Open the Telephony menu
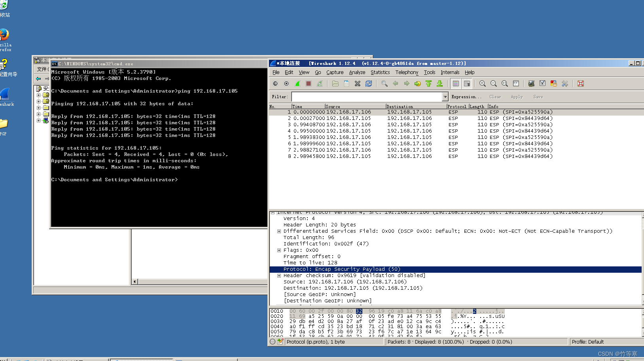The image size is (644, 361). click(x=407, y=72)
